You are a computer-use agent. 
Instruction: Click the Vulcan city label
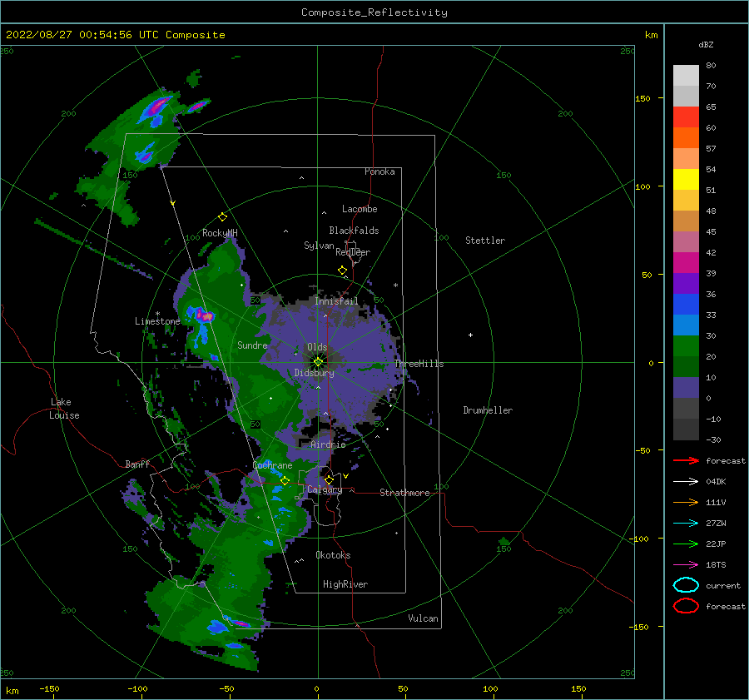[x=423, y=618]
